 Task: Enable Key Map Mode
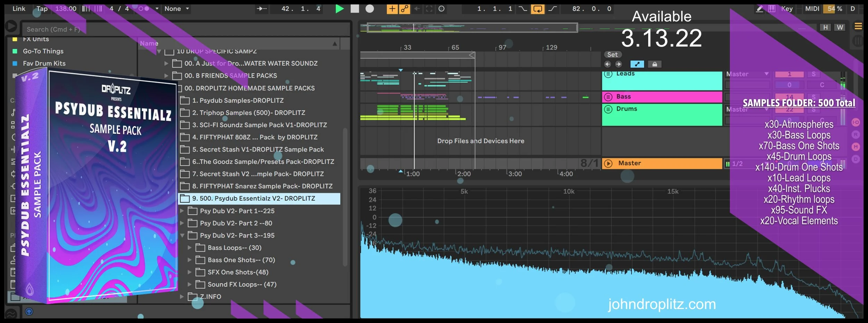787,9
